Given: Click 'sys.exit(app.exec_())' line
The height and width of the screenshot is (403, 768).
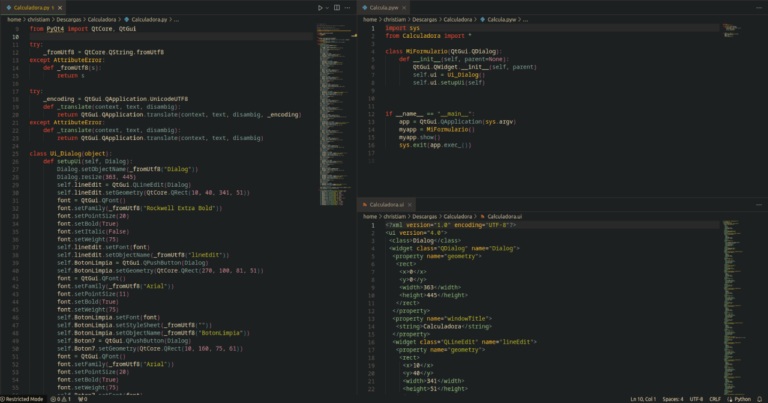Looking at the screenshot, I should [x=435, y=145].
